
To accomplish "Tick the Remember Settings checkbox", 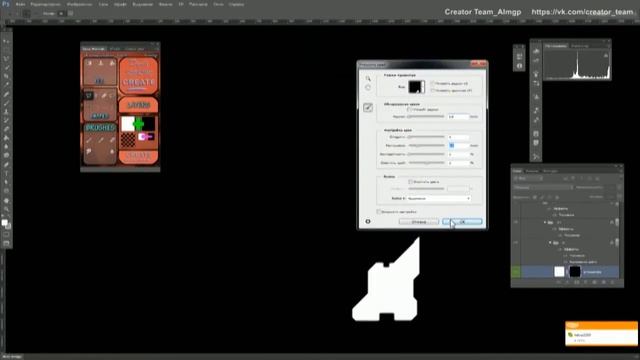I will pos(379,212).
